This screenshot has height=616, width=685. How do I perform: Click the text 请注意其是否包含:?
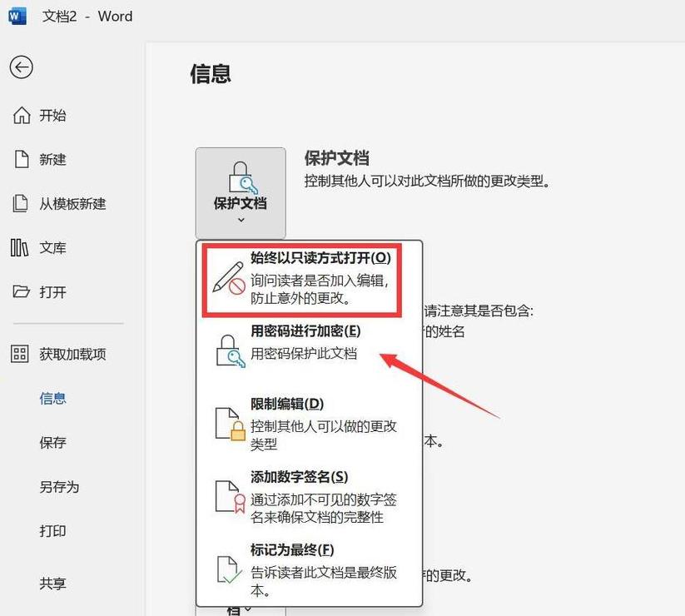(x=479, y=310)
